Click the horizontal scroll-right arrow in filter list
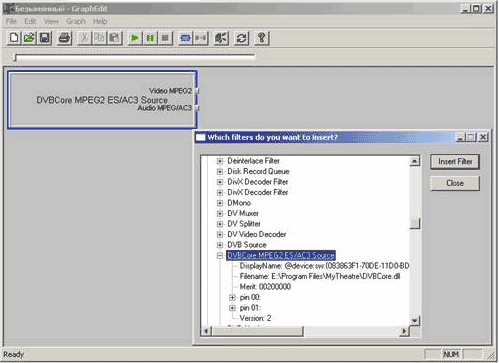Viewport: 499px width, 363px height. click(x=404, y=331)
